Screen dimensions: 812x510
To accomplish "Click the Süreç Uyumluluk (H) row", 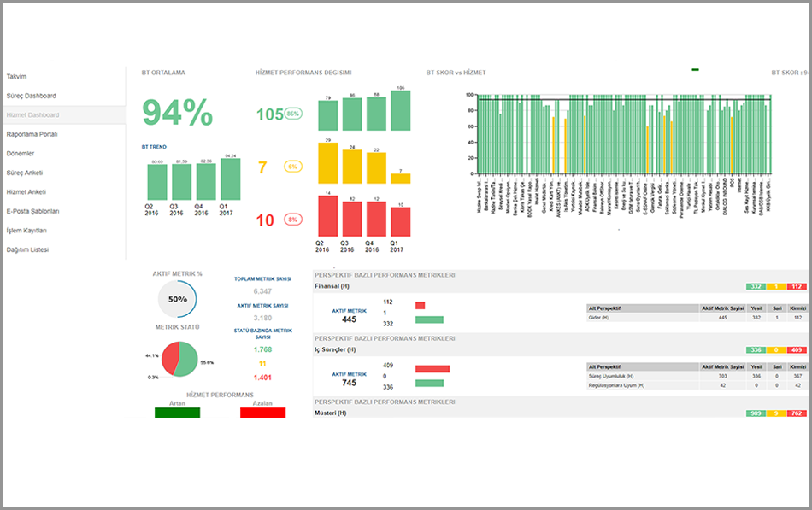I will point(611,376).
